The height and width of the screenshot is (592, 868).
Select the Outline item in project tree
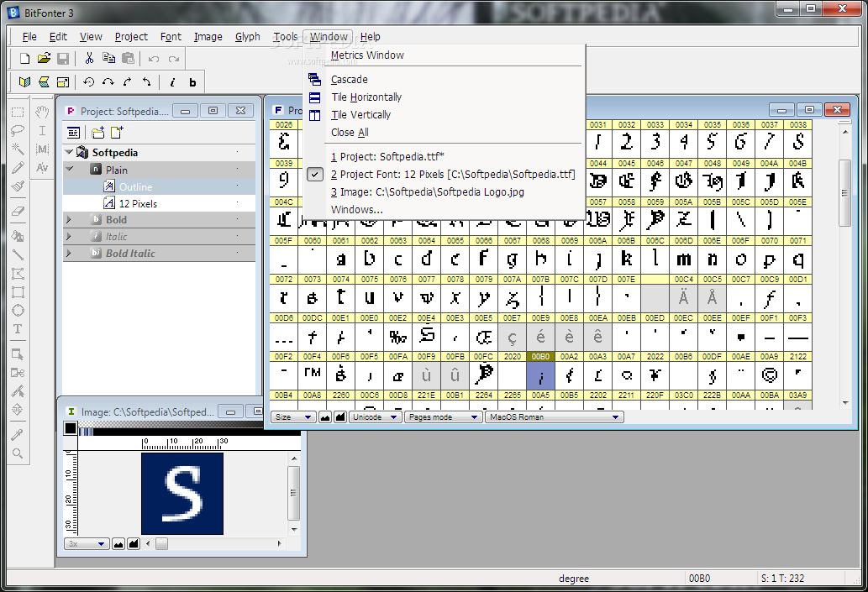tap(135, 187)
